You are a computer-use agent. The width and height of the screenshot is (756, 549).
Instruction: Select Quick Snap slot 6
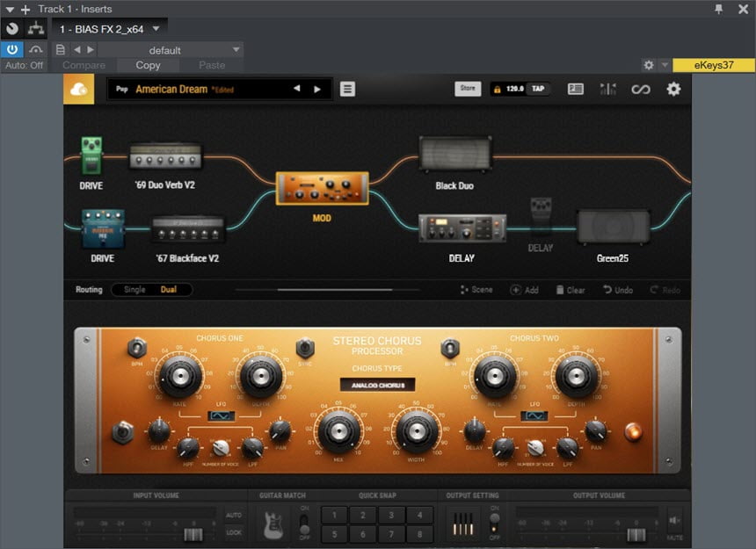point(362,533)
